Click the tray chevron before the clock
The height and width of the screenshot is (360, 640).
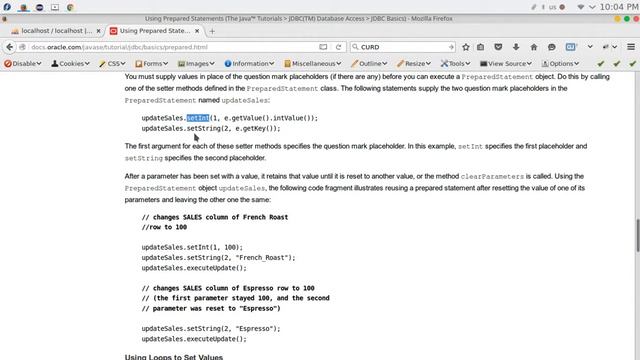(x=592, y=7)
